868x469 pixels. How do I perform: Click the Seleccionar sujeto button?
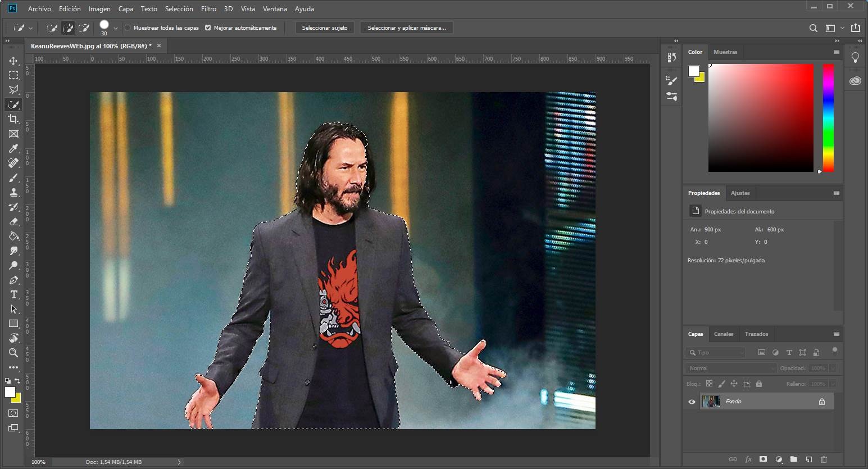tap(325, 28)
